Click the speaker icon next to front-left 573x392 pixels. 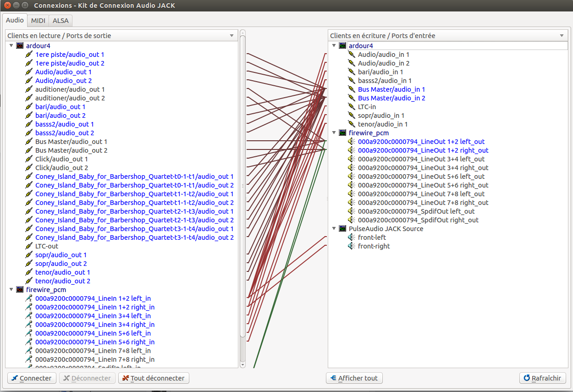[x=351, y=237]
